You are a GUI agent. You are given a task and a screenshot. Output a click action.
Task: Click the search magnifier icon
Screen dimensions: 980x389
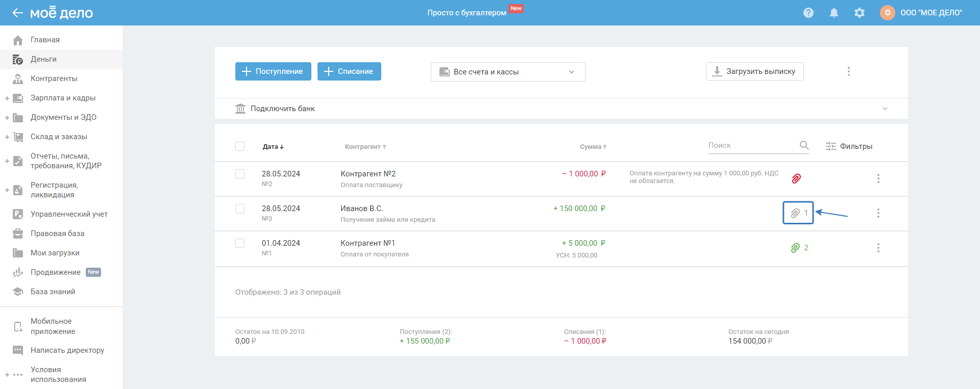click(804, 145)
